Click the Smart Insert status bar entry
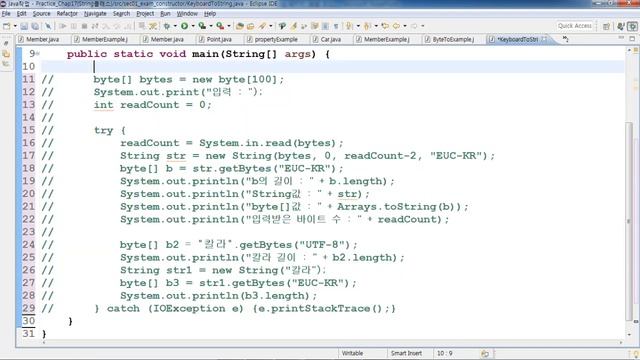Screen dimensions: 640x360 (406, 353)
